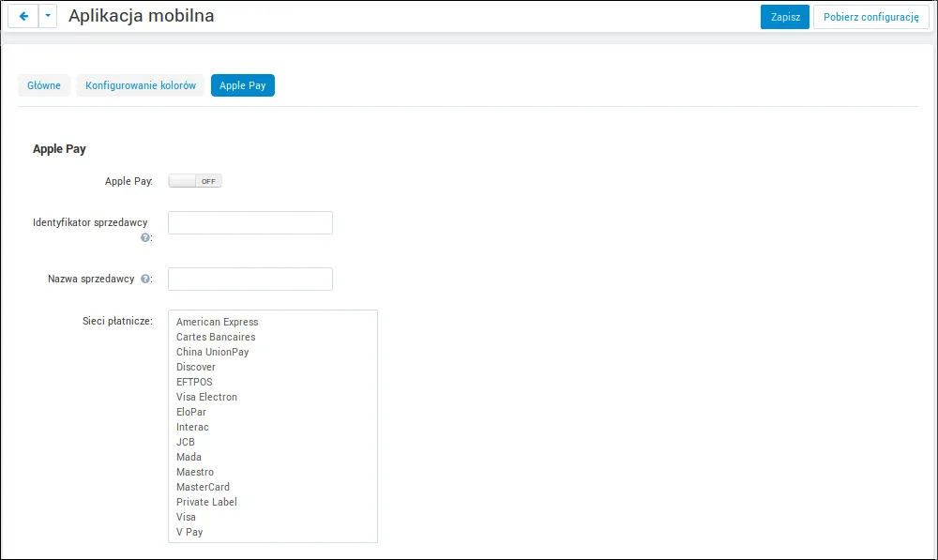938x560 pixels.
Task: Click the Zapisz button
Action: pyautogui.click(x=785, y=17)
